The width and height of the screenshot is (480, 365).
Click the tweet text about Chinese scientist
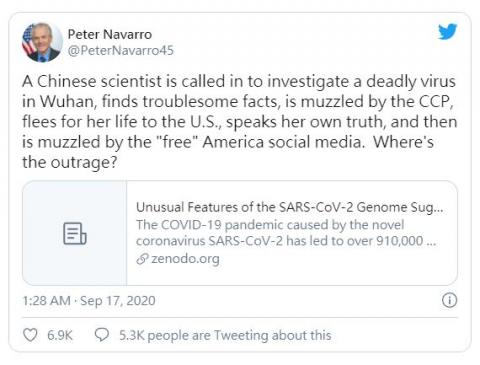239,122
